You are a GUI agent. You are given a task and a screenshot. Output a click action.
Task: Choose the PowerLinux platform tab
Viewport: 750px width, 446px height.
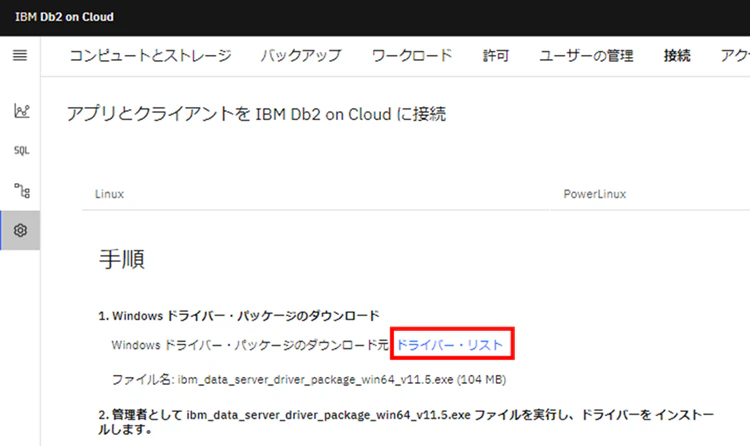pos(595,194)
